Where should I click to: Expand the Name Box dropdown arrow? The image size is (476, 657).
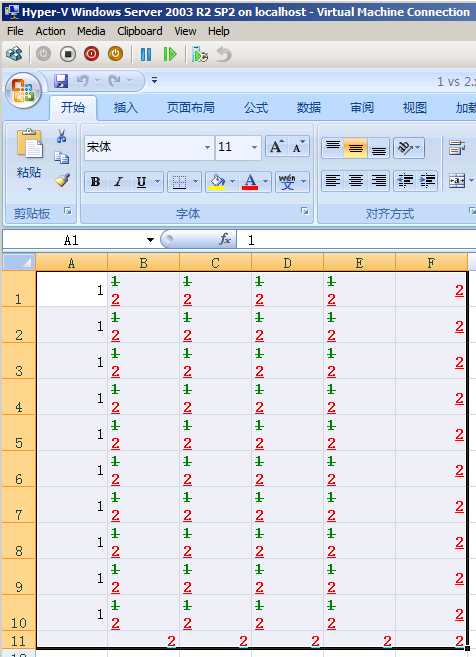tap(150, 240)
